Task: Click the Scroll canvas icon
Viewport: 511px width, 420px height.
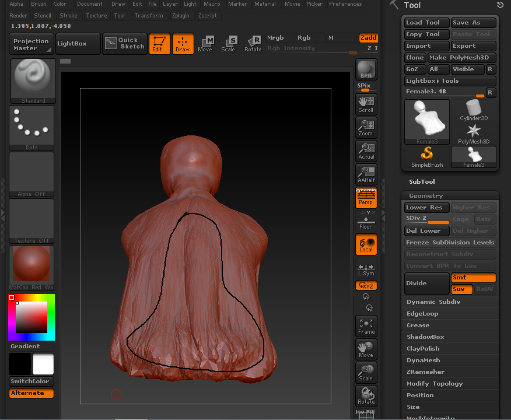Action: [x=366, y=104]
